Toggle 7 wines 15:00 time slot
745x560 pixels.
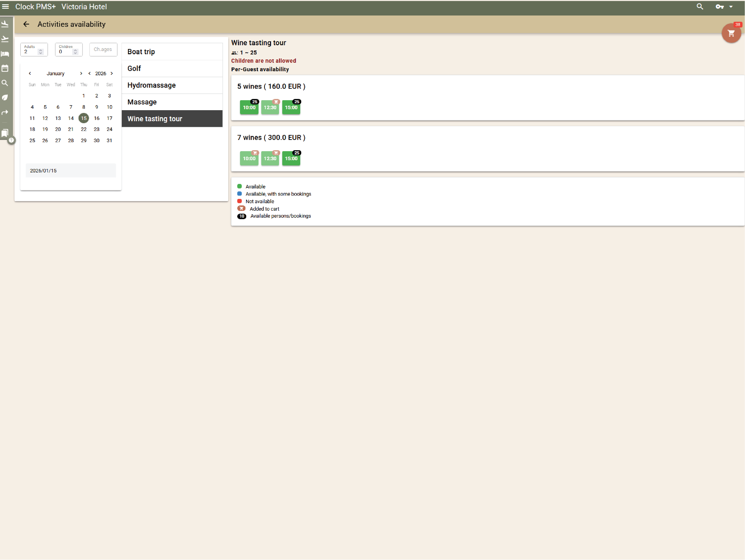coord(291,158)
